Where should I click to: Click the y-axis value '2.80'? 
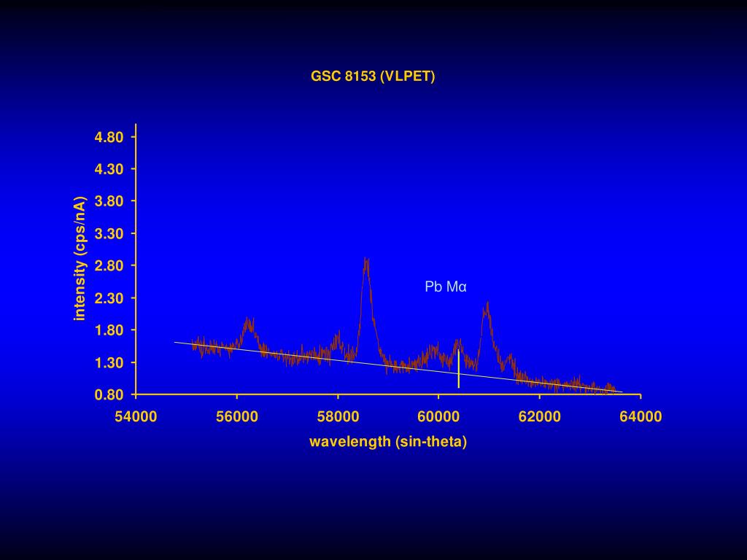(x=109, y=265)
